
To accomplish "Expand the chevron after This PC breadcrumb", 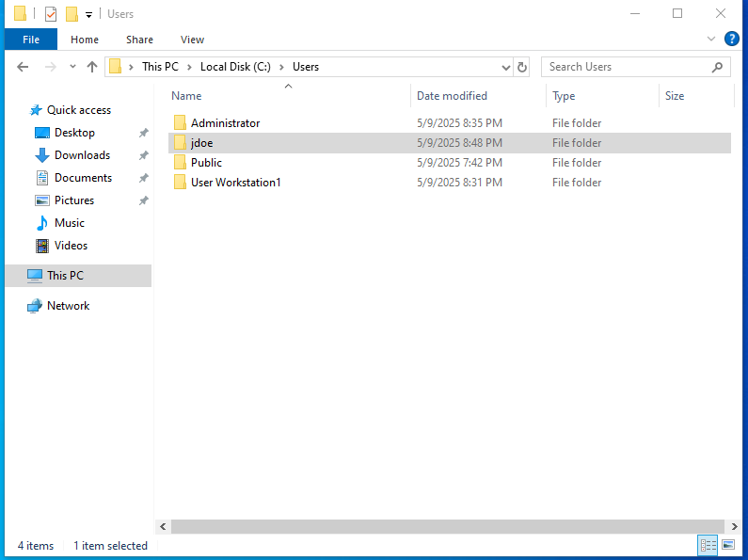I will tap(189, 67).
